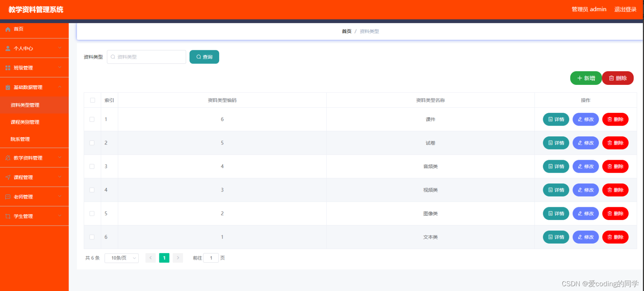Expand the 班级管理 menu chevron
Image resolution: width=644 pixels, height=291 pixels.
coord(60,68)
